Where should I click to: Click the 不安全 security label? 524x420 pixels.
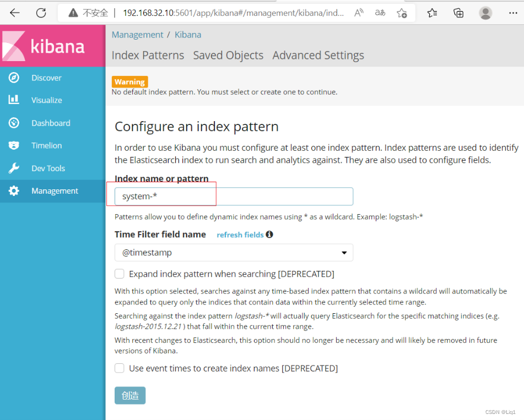(95, 13)
